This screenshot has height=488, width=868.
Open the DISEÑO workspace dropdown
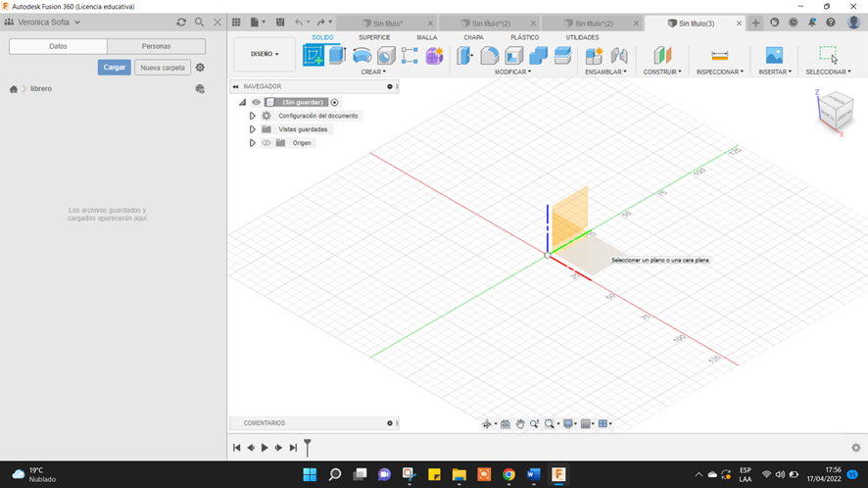pos(265,54)
